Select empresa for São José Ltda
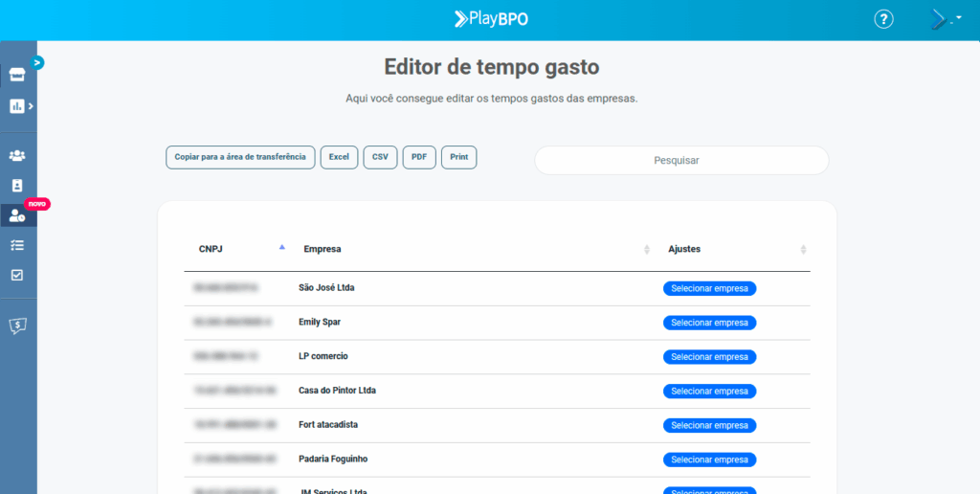This screenshot has height=494, width=980. tap(709, 288)
